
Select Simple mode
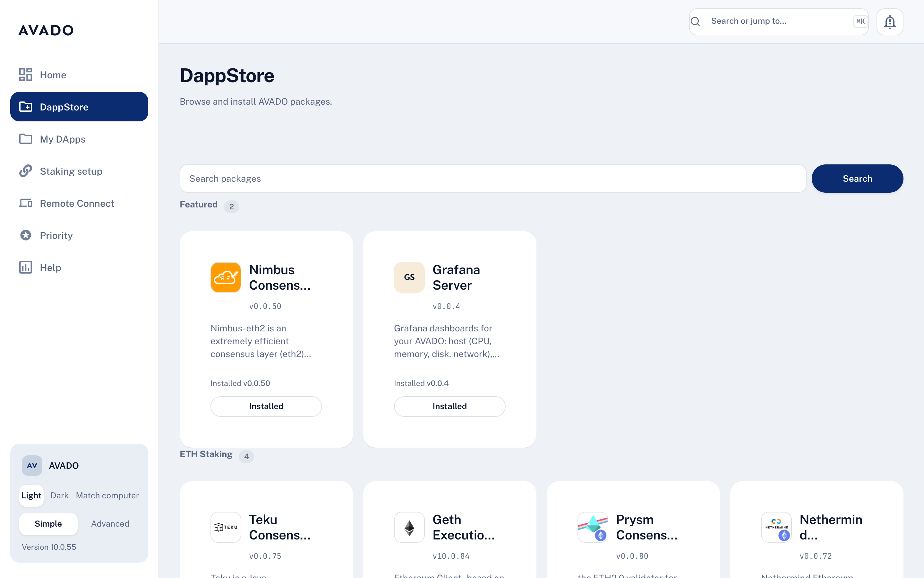coord(48,524)
